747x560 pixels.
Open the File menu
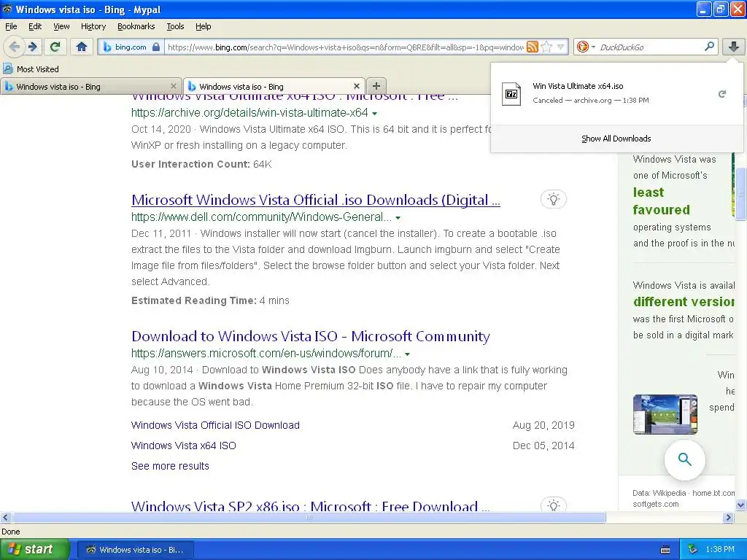(11, 26)
